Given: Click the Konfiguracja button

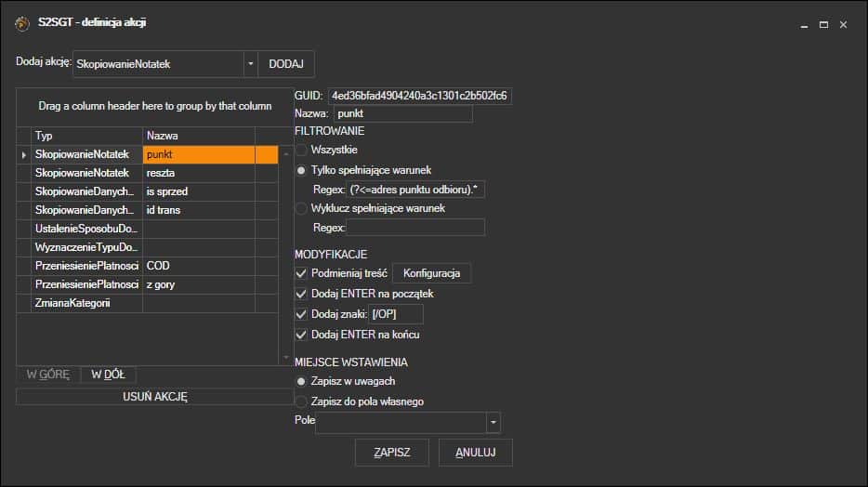Looking at the screenshot, I should click(x=432, y=273).
